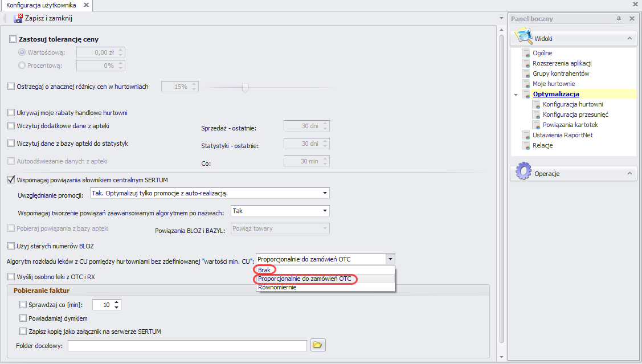Click the icon beside Grupy kontrahentów

point(526,73)
